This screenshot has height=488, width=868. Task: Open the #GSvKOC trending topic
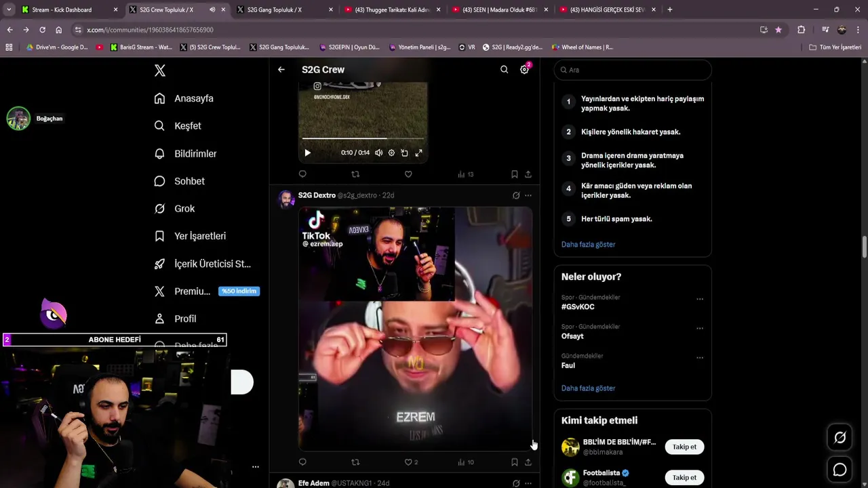[578, 307]
